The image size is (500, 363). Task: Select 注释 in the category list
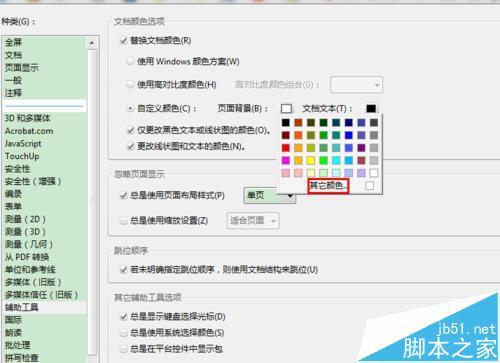pyautogui.click(x=44, y=93)
